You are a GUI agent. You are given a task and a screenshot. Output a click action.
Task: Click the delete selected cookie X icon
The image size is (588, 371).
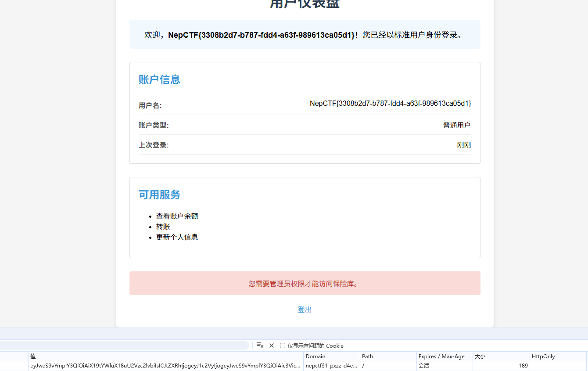pos(272,346)
